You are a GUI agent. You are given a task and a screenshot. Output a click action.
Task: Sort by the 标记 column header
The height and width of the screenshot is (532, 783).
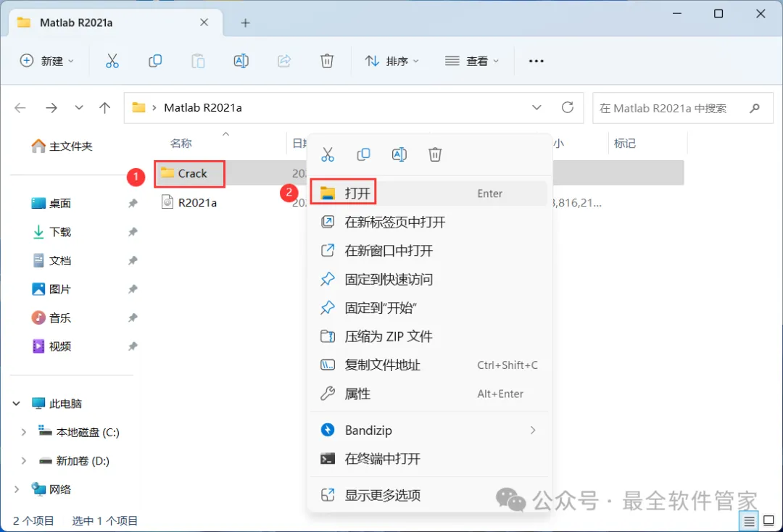pyautogui.click(x=625, y=144)
